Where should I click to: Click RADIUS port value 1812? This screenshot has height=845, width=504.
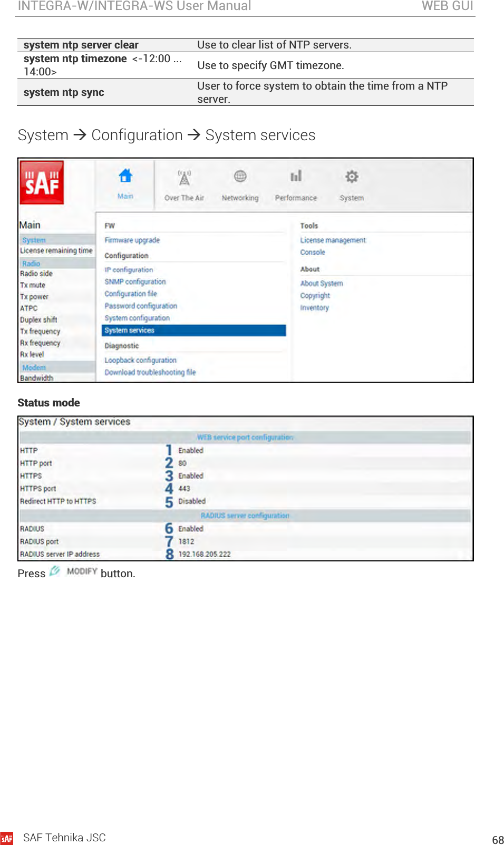pos(186,541)
